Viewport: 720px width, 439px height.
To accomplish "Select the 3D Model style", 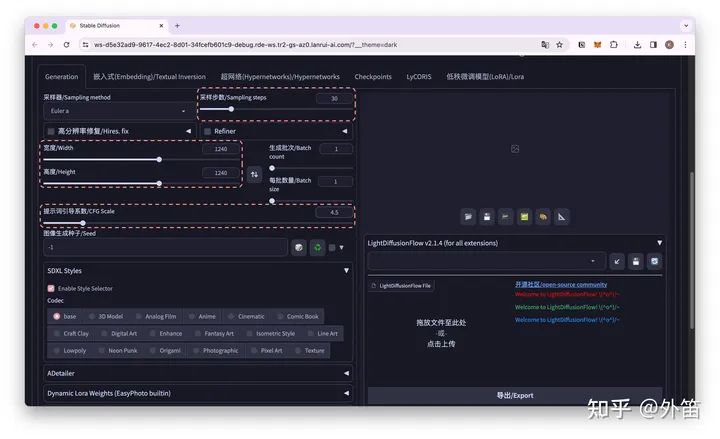I will tap(106, 316).
